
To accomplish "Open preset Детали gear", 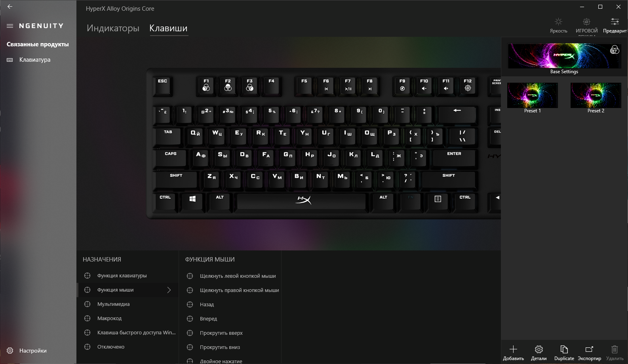I will pos(539,353).
